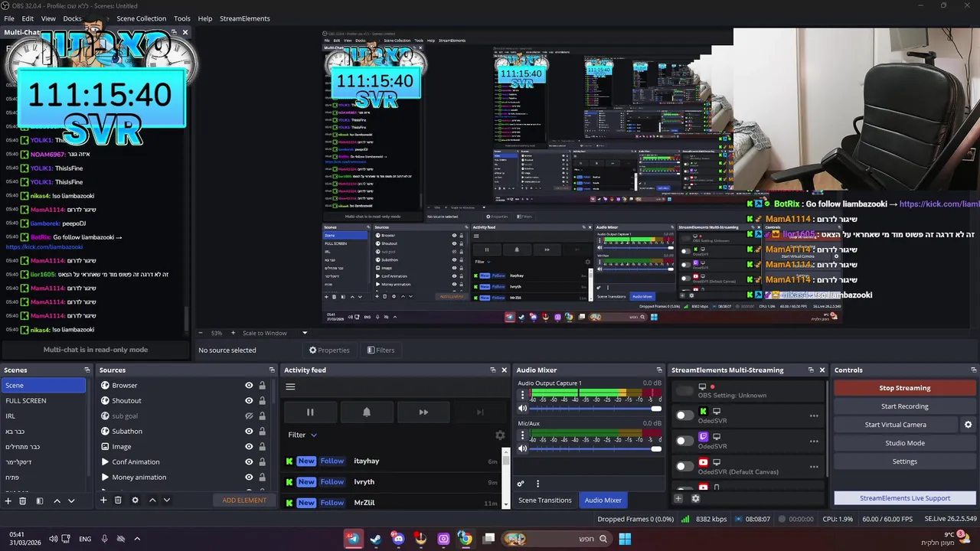The image size is (980, 551).
Task: Open StreamElements Live Support
Action: click(904, 498)
